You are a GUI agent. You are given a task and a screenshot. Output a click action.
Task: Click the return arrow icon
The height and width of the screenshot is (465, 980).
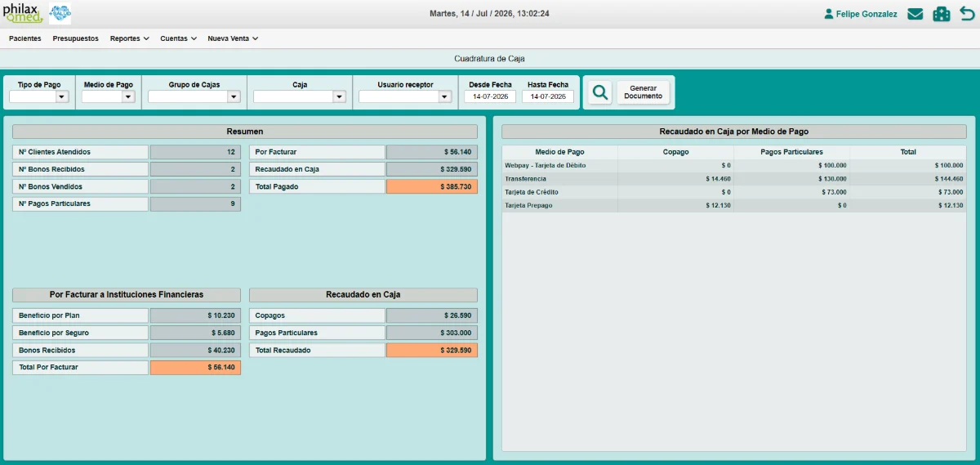point(967,14)
